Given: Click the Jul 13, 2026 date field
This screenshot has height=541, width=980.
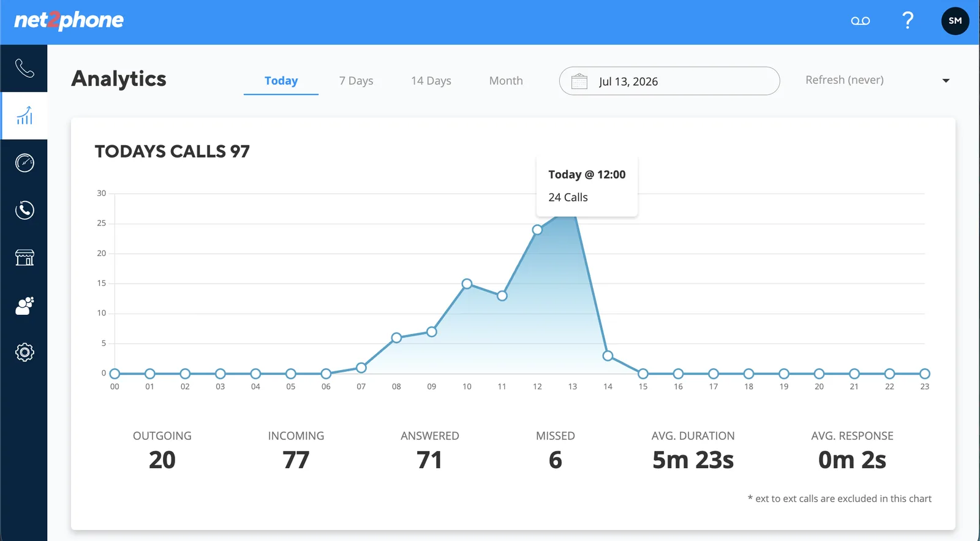Looking at the screenshot, I should (669, 81).
